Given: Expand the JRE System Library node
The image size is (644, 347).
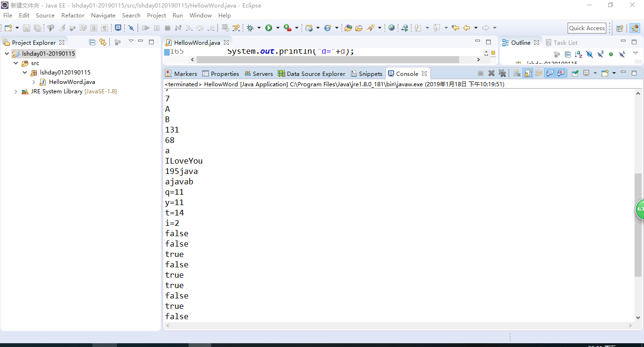Looking at the screenshot, I should pyautogui.click(x=16, y=91).
